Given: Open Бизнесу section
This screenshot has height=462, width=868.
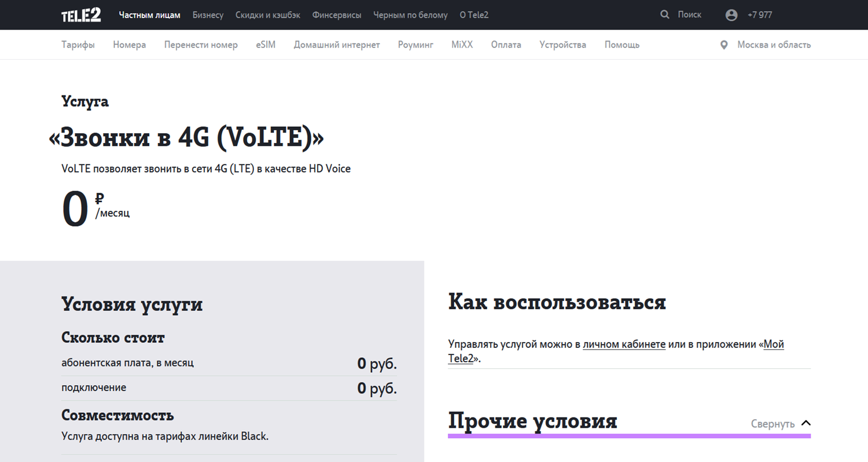Looking at the screenshot, I should (208, 15).
